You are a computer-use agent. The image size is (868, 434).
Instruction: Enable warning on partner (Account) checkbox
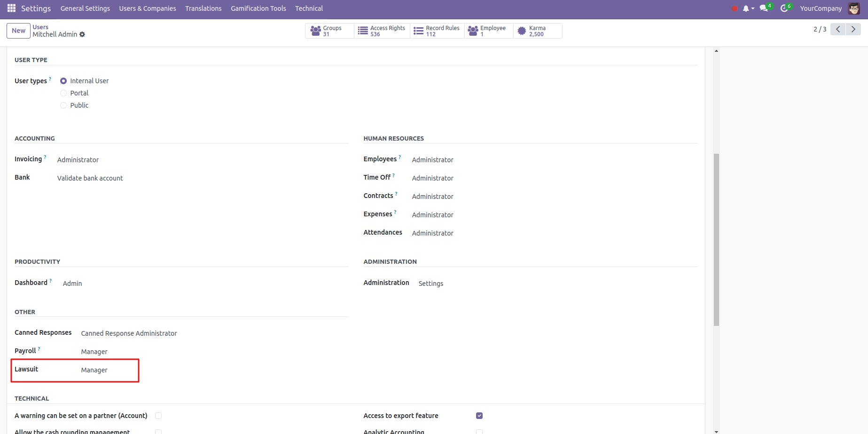pos(158,416)
